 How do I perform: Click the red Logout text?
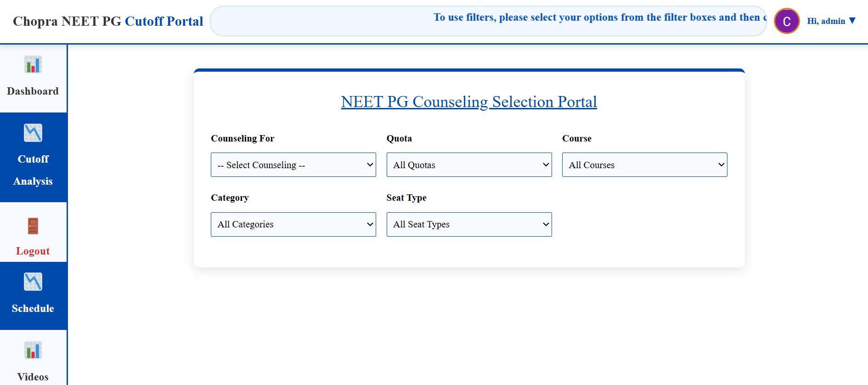33,251
